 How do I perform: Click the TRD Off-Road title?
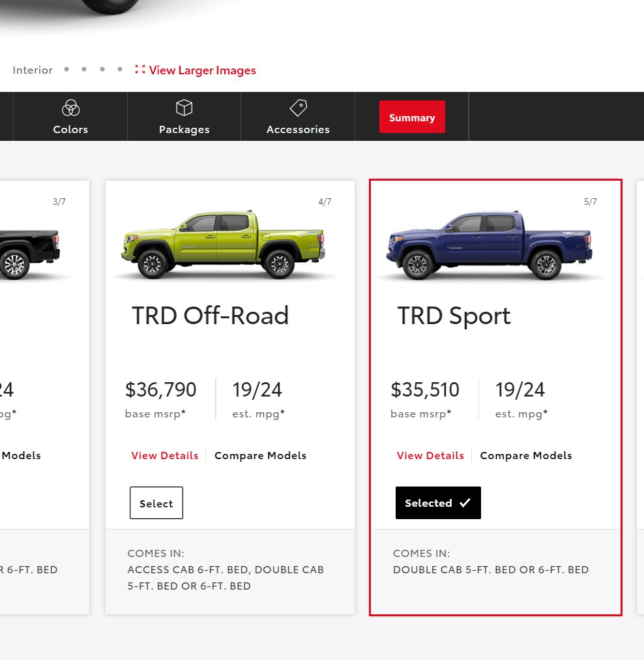[x=211, y=315]
